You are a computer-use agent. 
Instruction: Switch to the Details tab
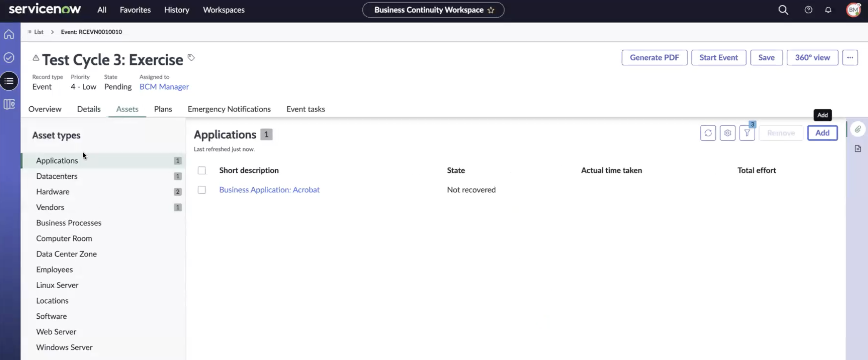pyautogui.click(x=88, y=109)
